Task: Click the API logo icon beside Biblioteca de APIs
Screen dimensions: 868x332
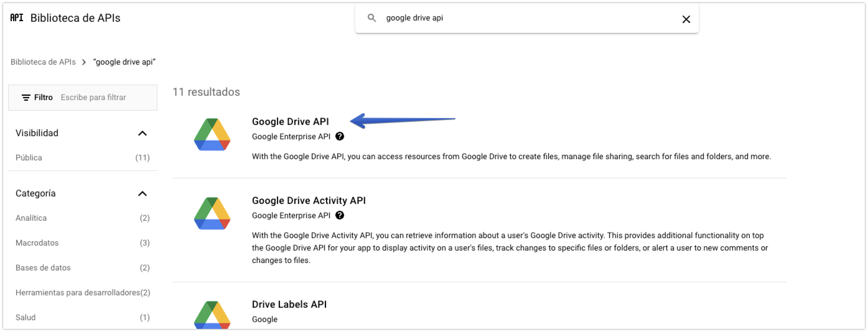Action: pyautogui.click(x=16, y=17)
